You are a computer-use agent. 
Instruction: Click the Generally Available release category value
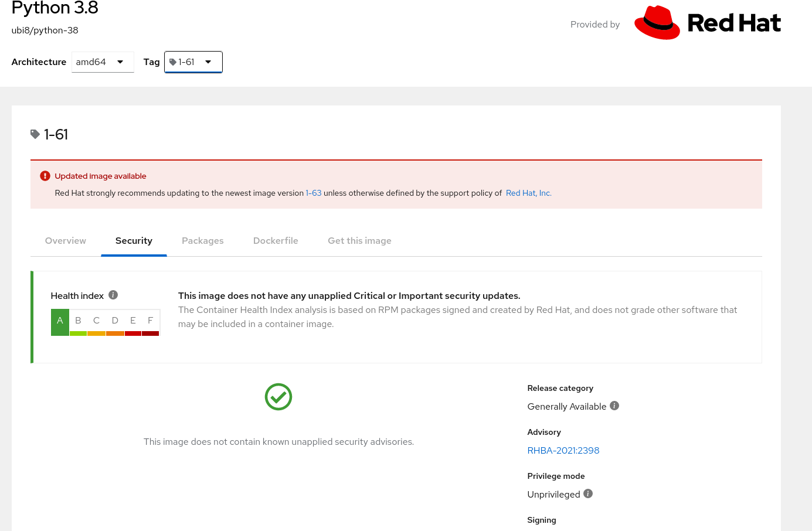point(567,407)
